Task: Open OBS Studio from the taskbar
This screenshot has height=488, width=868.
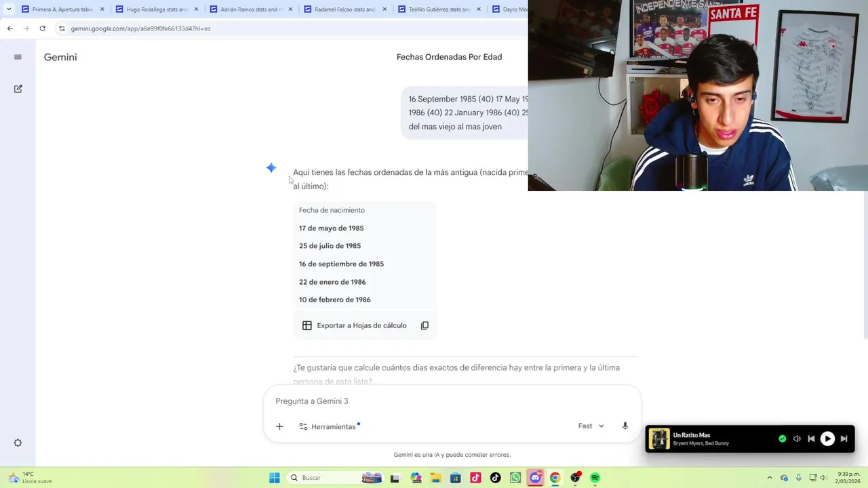Action: [x=575, y=478]
